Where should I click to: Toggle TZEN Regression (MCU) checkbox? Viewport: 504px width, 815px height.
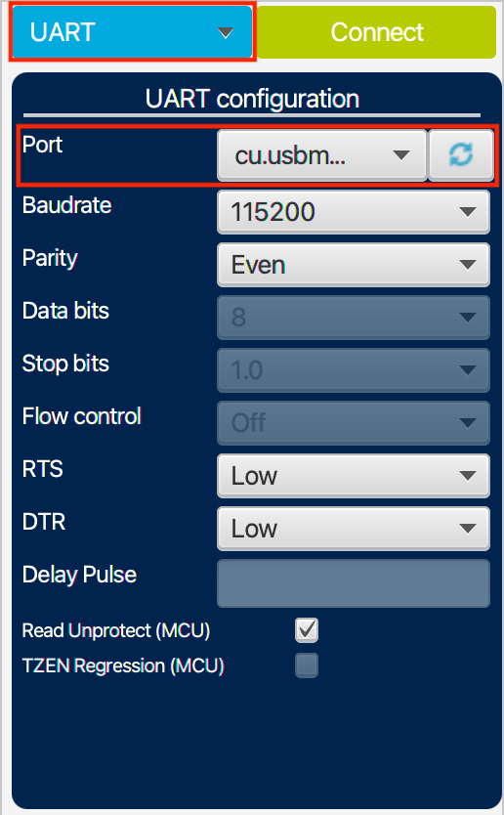tap(307, 665)
